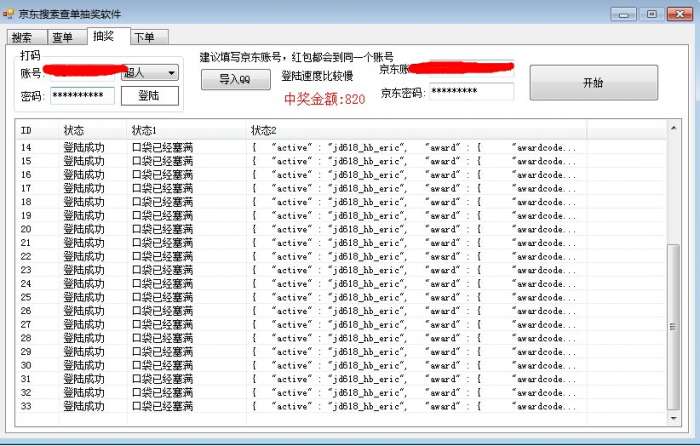Click the vertical scrollbar thumb

point(673,327)
